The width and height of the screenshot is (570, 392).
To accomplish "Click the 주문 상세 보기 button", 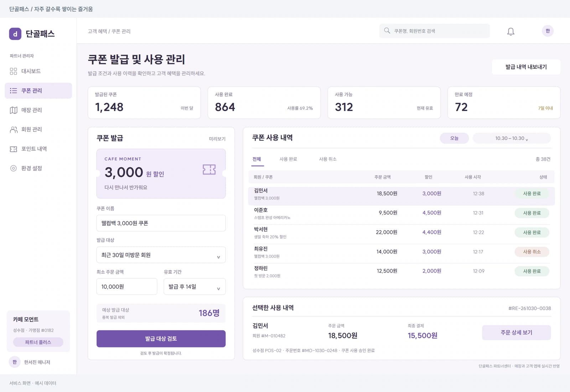I will click(x=517, y=332).
